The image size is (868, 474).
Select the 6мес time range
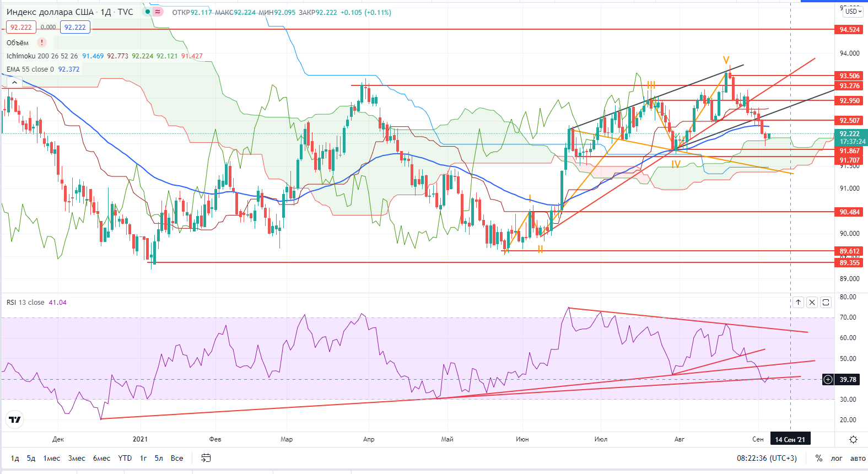tap(101, 458)
